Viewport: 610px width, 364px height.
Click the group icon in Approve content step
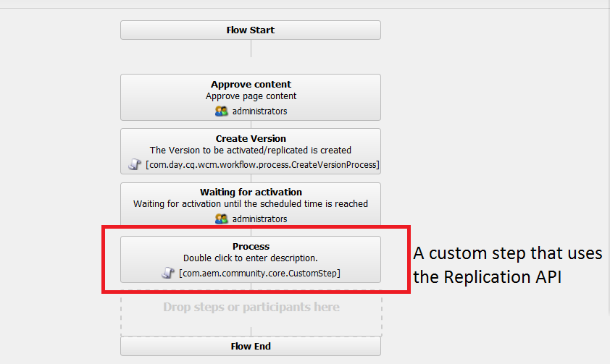coord(222,111)
